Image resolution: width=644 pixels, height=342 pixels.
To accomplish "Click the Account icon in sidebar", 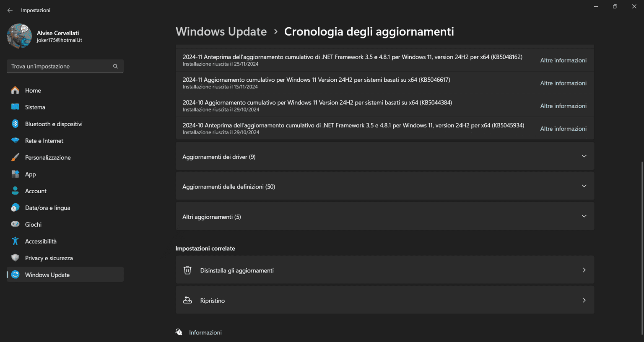I will point(16,191).
